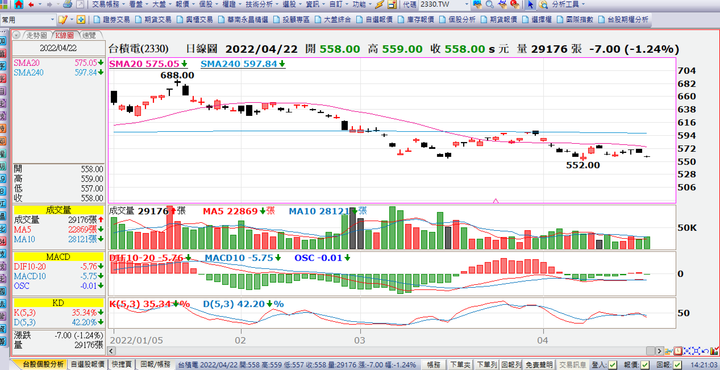Click the blue plus add-page icon
Viewport: 720px width, 370px height.
tap(81, 20)
